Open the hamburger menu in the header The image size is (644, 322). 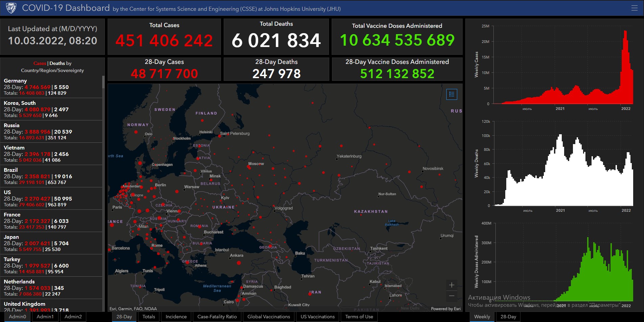click(634, 8)
